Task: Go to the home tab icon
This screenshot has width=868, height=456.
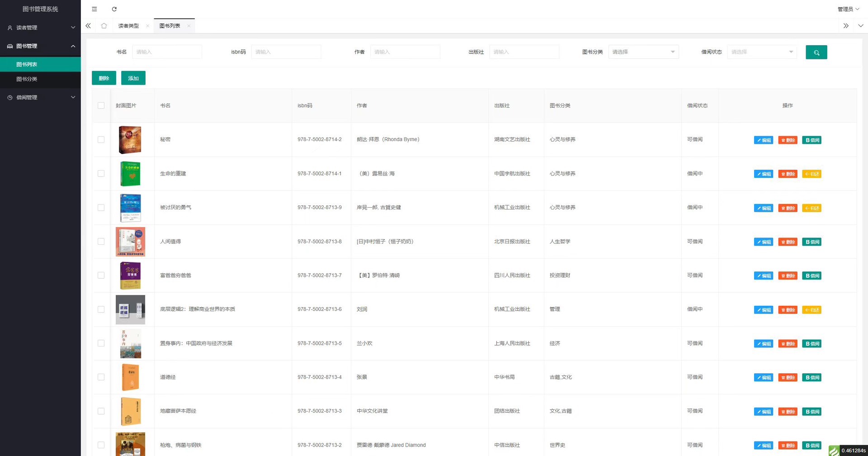Action: pyautogui.click(x=104, y=26)
